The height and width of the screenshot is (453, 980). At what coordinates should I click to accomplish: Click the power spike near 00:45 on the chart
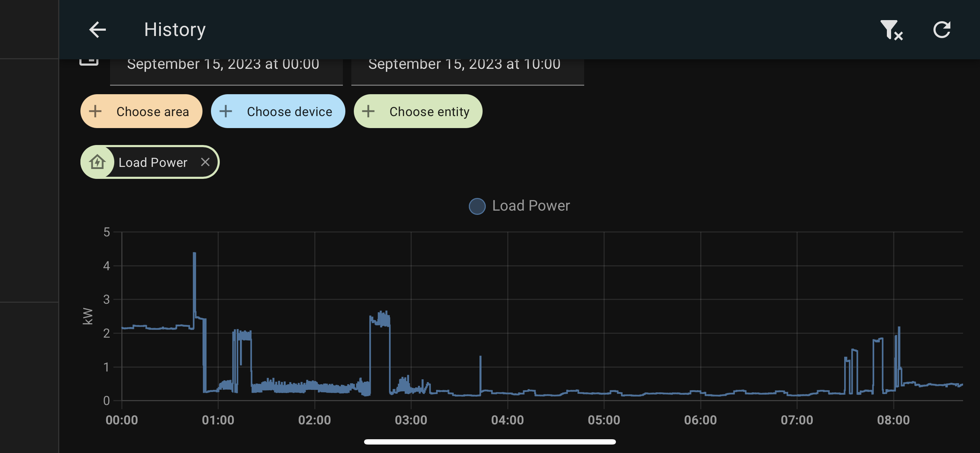[x=194, y=266]
